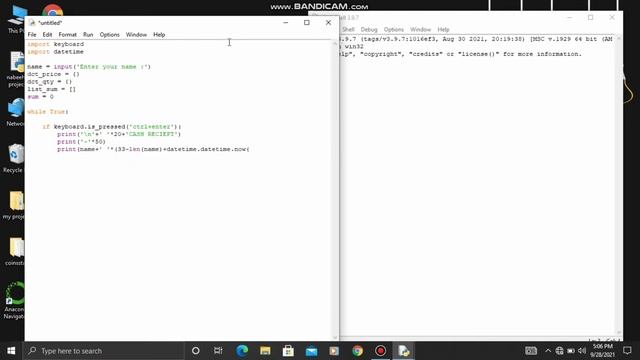Open the notification center icon

(x=627, y=351)
